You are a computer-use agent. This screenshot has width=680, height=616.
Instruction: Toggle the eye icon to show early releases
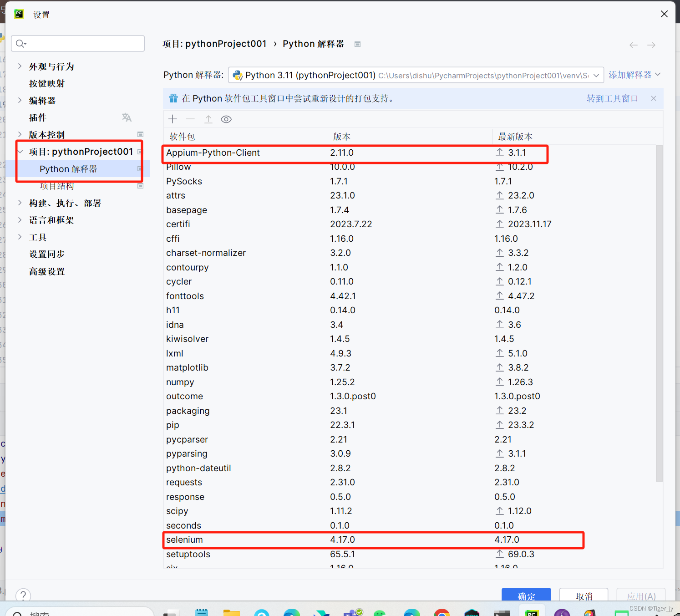click(x=226, y=119)
